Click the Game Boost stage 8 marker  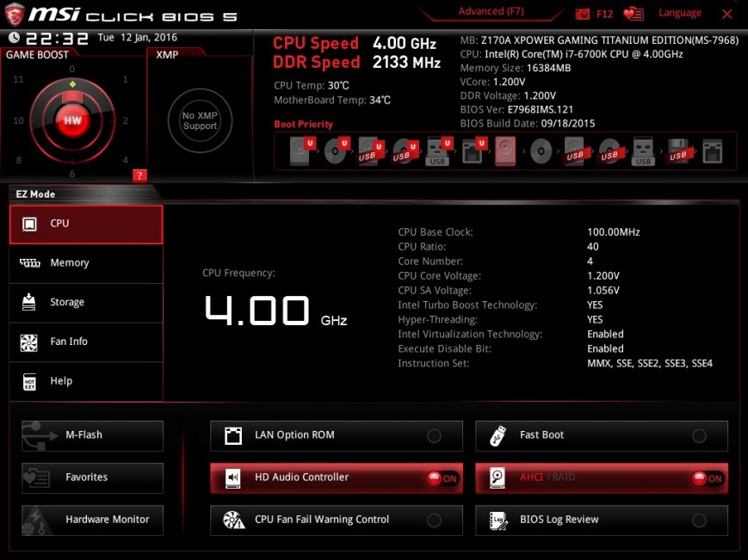[19, 160]
